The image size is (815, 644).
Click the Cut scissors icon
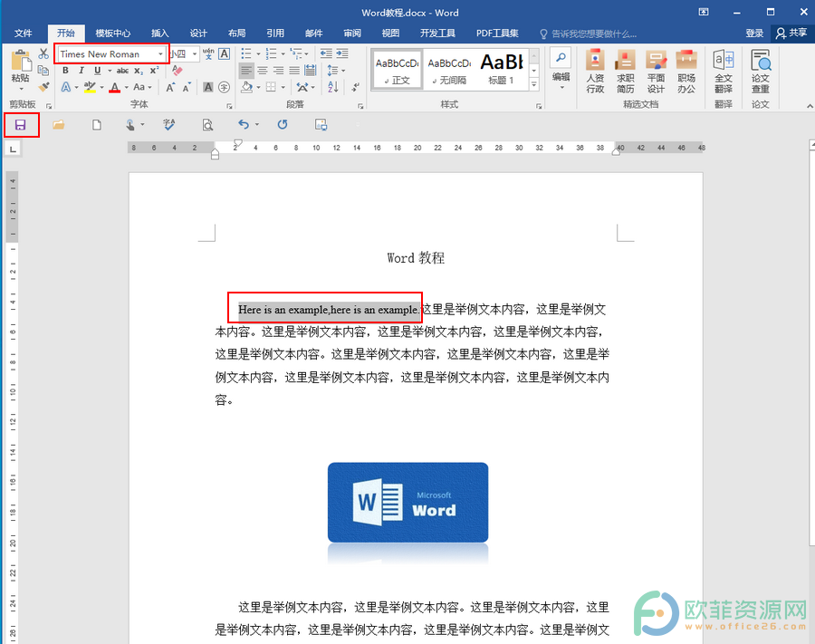pos(43,53)
